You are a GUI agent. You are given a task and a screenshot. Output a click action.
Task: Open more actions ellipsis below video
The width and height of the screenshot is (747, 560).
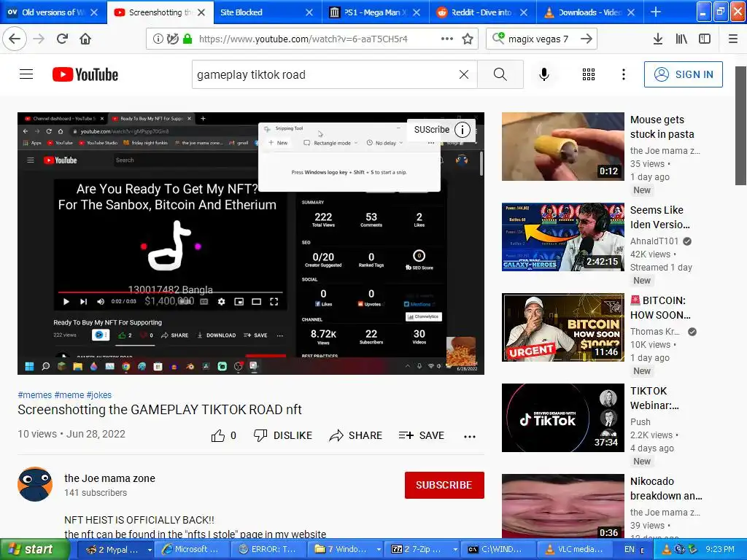pyautogui.click(x=470, y=436)
